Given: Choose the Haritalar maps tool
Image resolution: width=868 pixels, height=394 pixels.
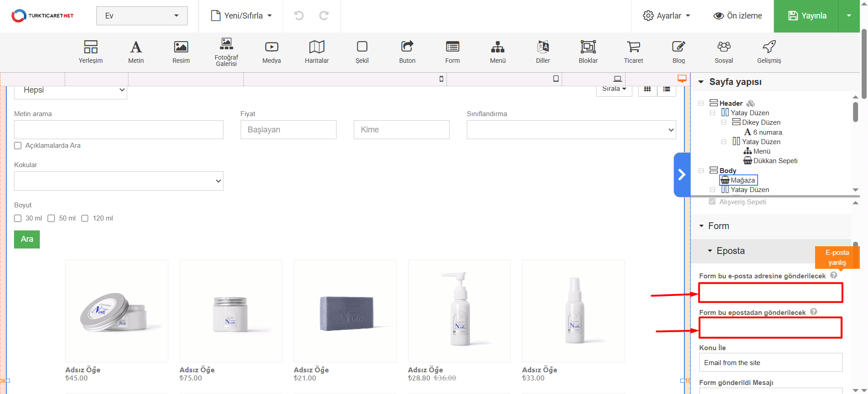Looking at the screenshot, I should coord(317,52).
